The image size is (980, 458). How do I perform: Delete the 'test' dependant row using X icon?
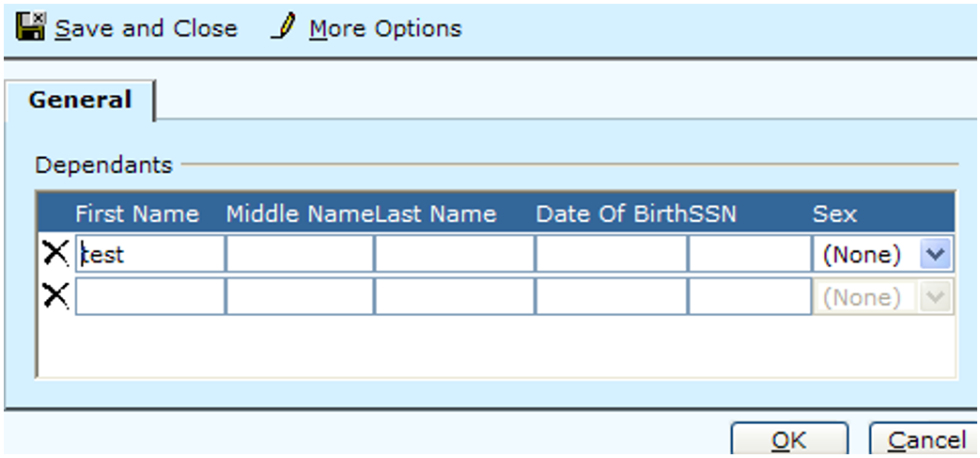56,252
